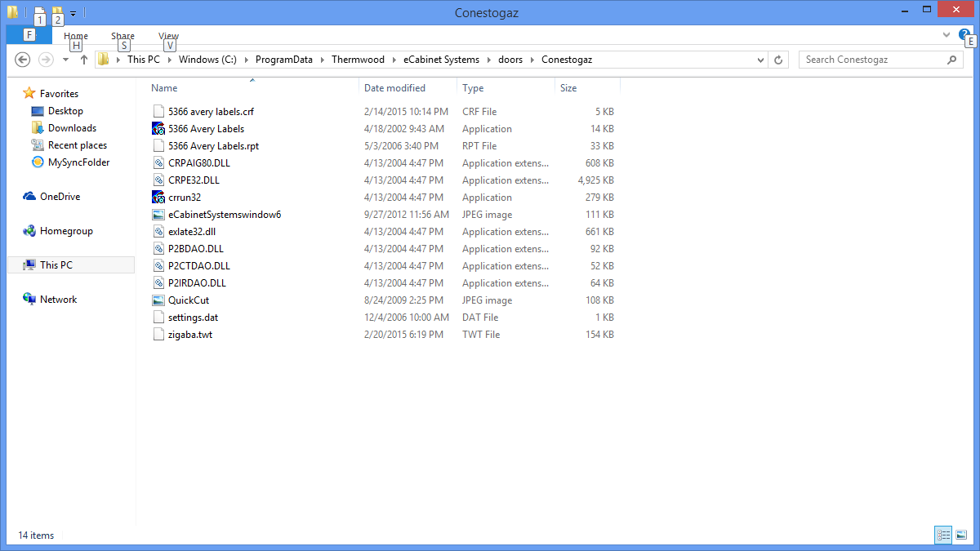Viewport: 980px width, 551px height.
Task: Open the address bar history dropdown
Action: [x=760, y=60]
